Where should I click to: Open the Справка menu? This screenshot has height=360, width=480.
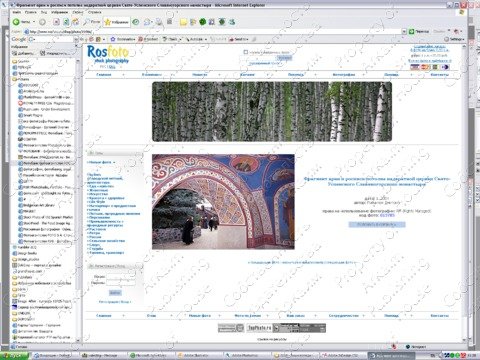pos(95,12)
